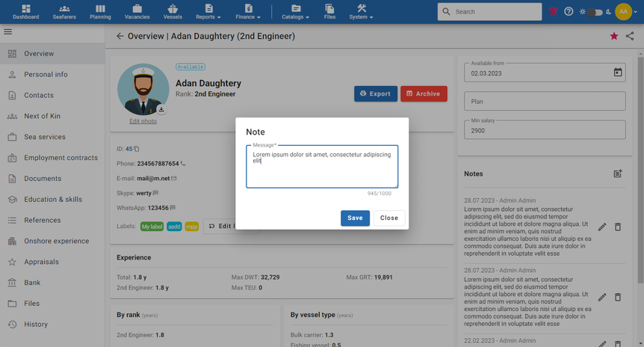Image resolution: width=644 pixels, height=347 pixels.
Task: Open the help question mark icon
Action: click(x=569, y=12)
